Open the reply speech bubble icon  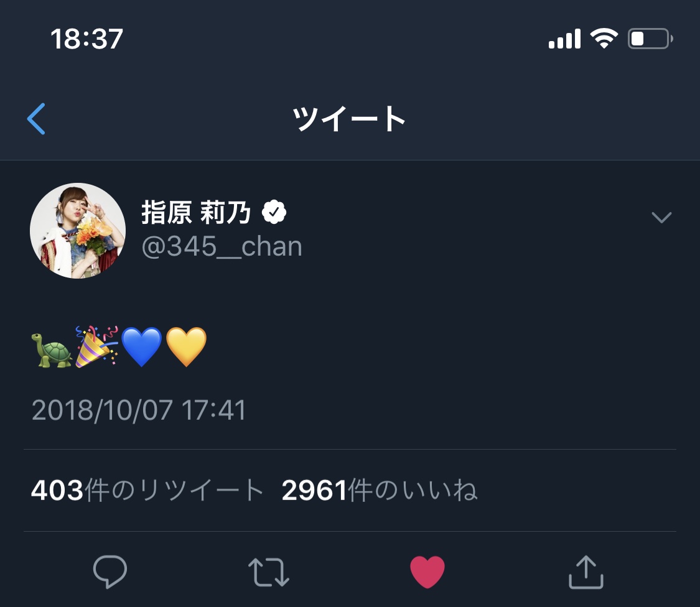coord(110,572)
